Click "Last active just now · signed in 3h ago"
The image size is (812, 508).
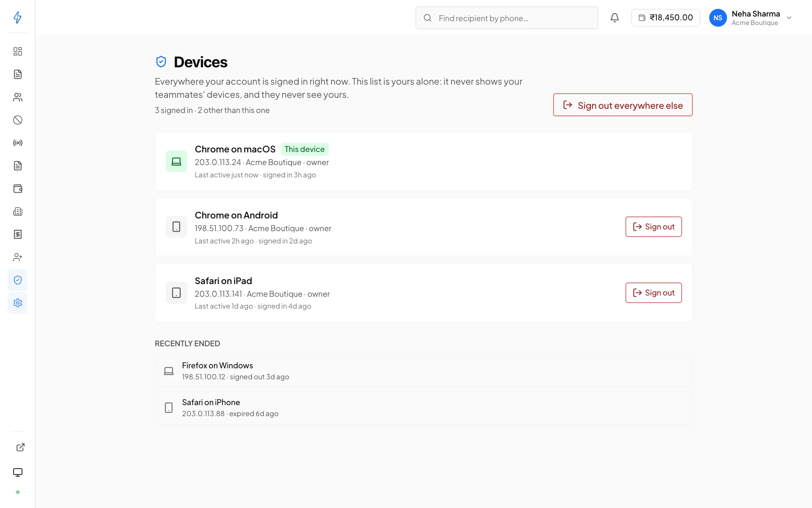pyautogui.click(x=255, y=175)
